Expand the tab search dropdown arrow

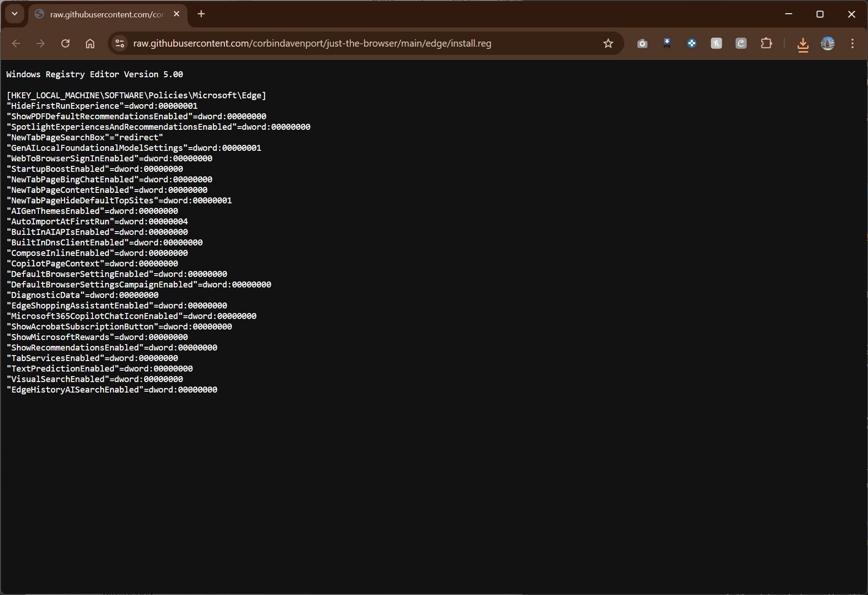pos(15,14)
